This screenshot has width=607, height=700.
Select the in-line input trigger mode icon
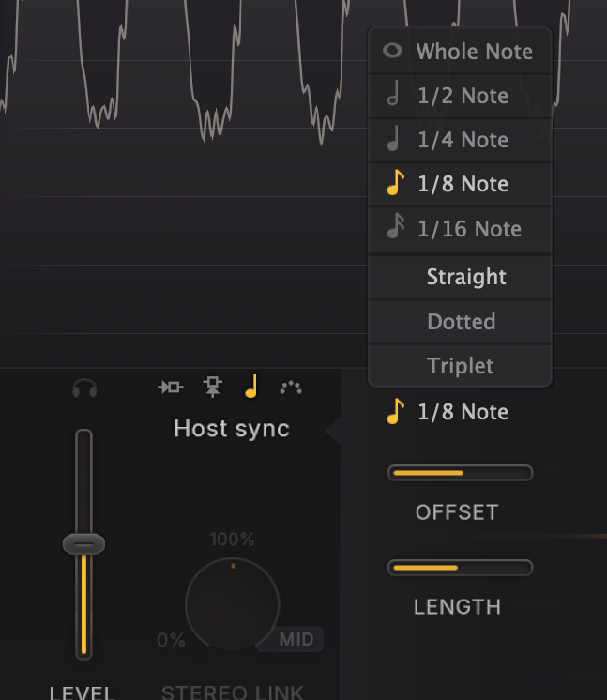[171, 387]
